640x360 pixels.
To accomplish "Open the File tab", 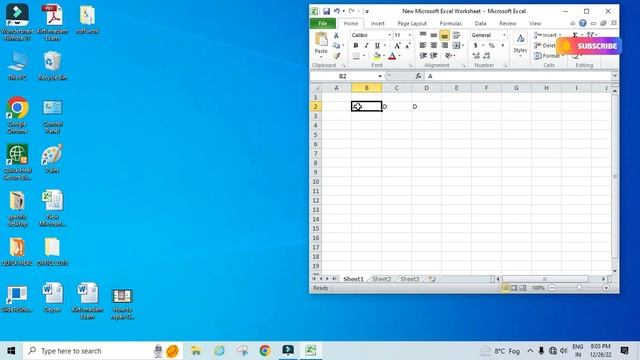I will [x=323, y=24].
